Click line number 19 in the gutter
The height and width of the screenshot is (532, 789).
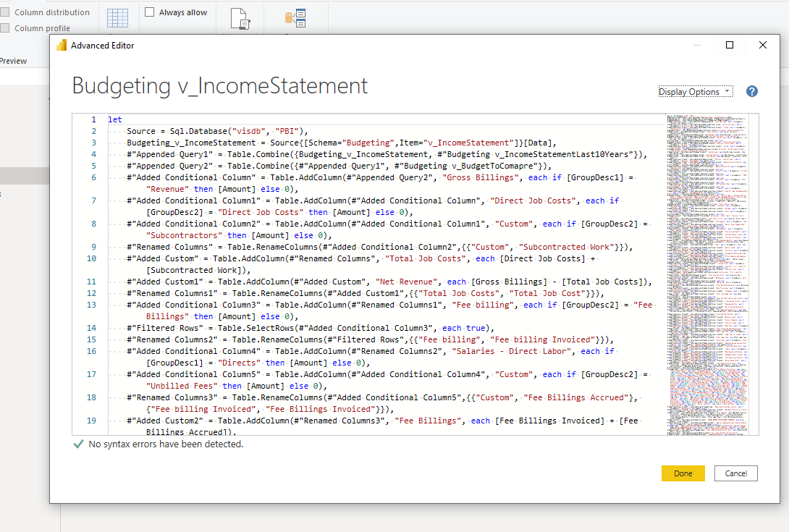click(91, 421)
